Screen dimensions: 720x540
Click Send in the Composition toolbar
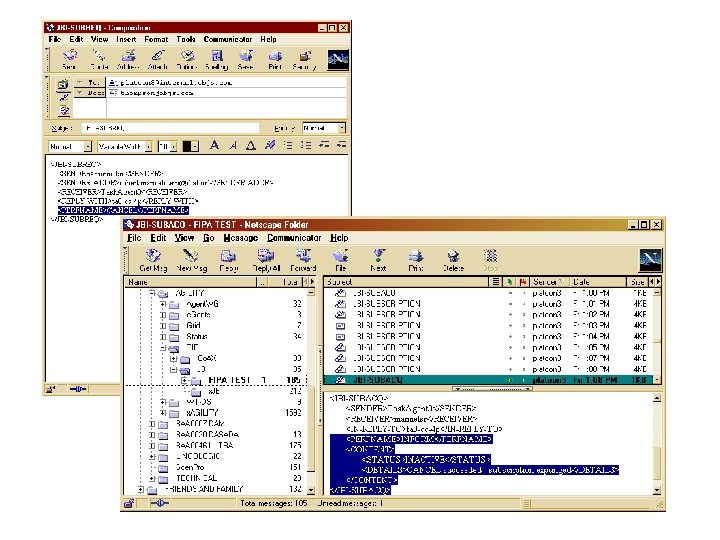click(69, 61)
